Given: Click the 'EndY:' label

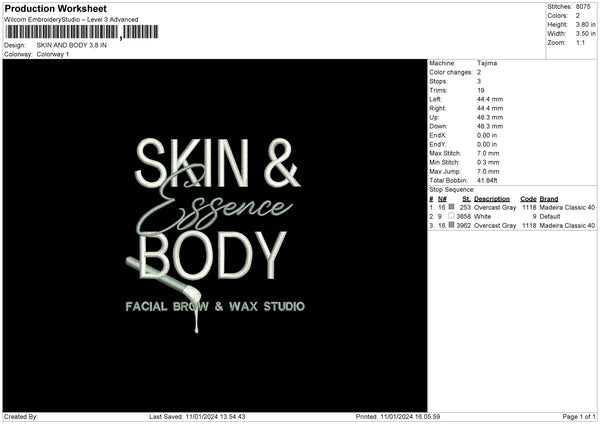Looking at the screenshot, I should [x=438, y=144].
